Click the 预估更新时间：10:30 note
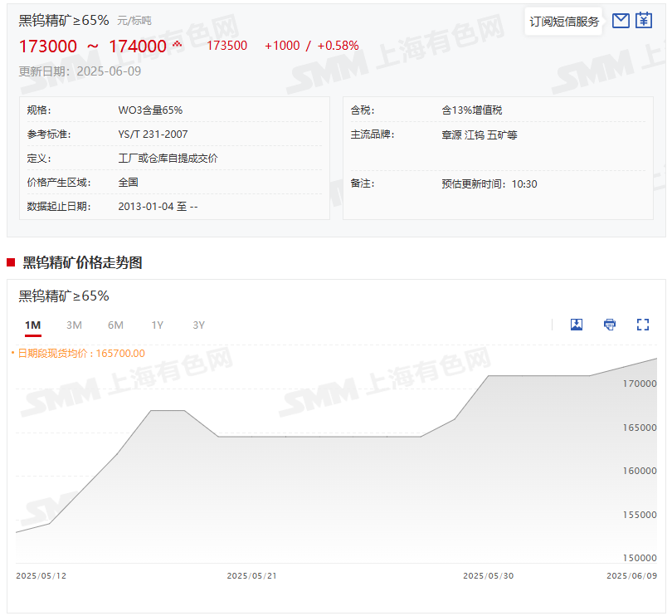Image resolution: width=672 pixels, height=616 pixels. click(489, 184)
